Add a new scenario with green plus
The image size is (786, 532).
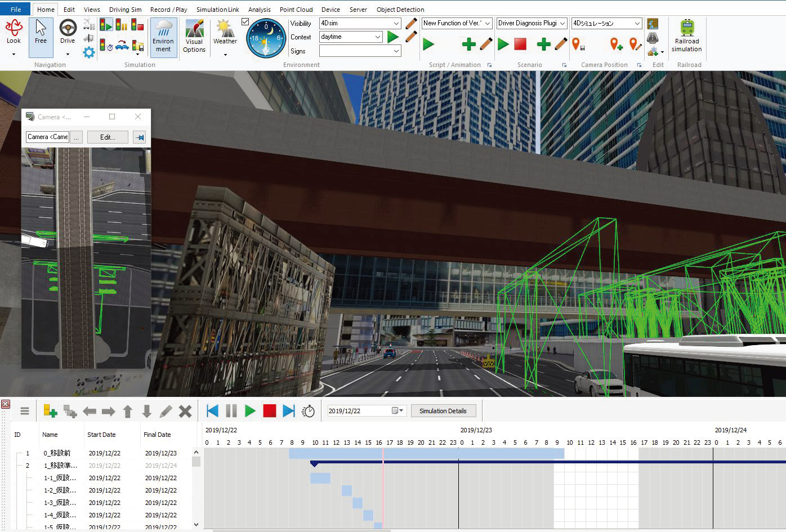(x=544, y=44)
